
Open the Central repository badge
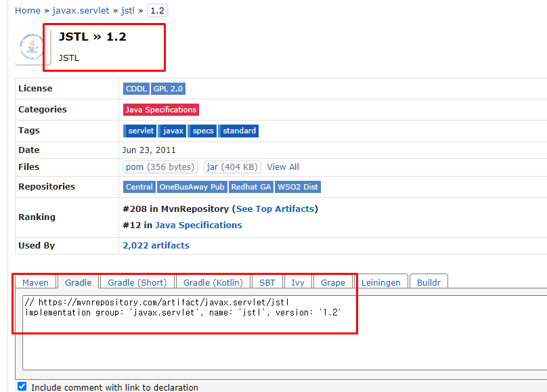coord(139,187)
